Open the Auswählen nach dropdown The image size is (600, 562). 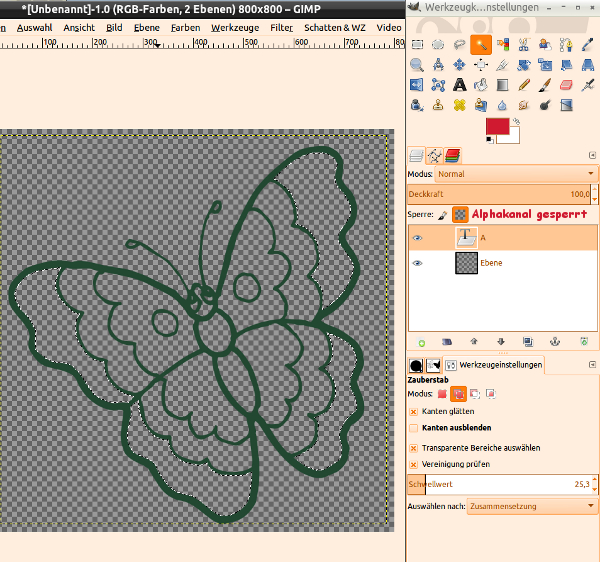(532, 506)
